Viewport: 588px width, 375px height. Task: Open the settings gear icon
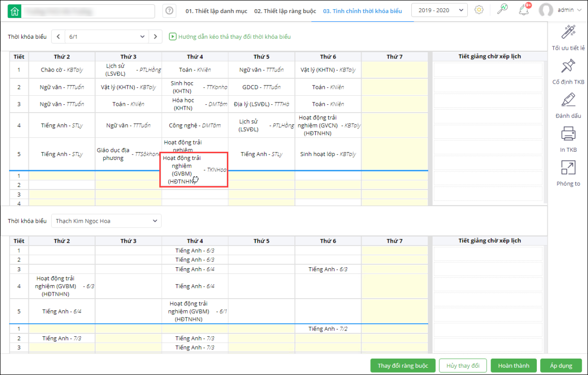coord(479,10)
